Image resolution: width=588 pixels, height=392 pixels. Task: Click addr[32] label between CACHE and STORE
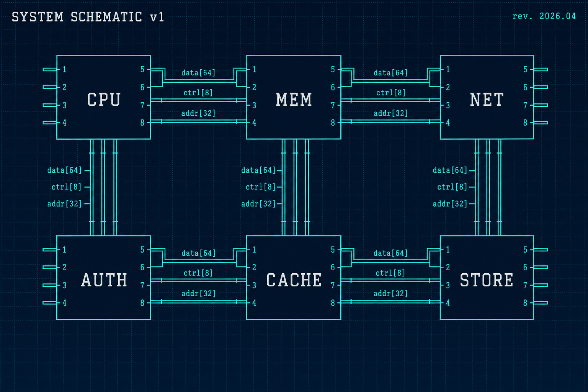tap(390, 294)
